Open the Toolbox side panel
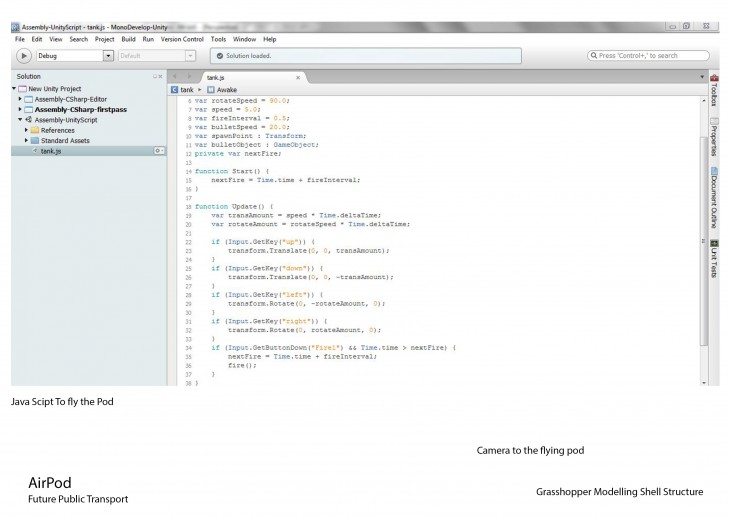Screen dimensions: 730x516 click(x=714, y=93)
